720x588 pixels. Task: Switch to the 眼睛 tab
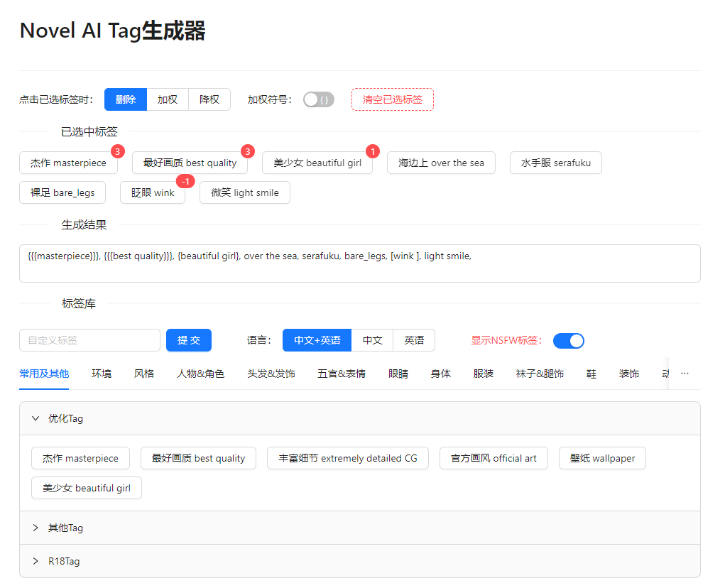coord(398,374)
